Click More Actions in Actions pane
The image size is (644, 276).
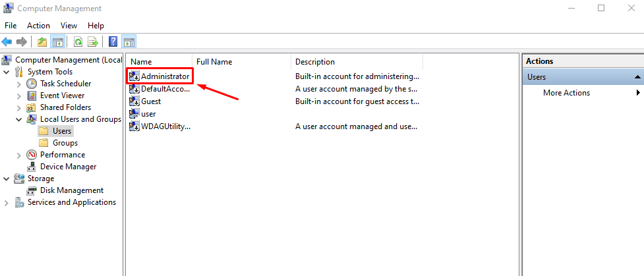click(x=566, y=93)
